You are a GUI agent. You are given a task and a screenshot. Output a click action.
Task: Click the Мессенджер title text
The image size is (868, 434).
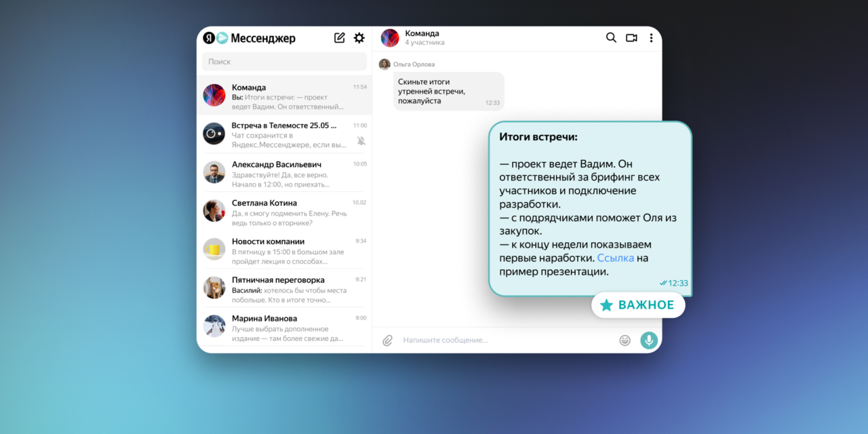pyautogui.click(x=263, y=38)
